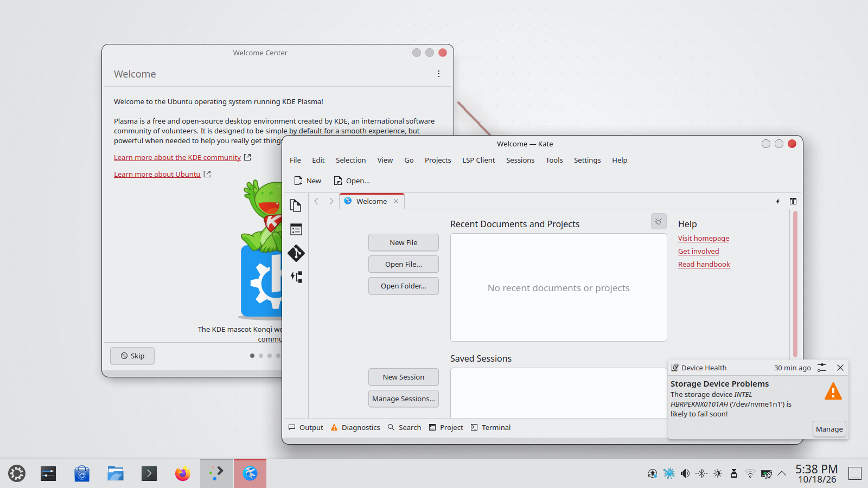Image resolution: width=868 pixels, height=488 pixels.
Task: Open the File menu in Kate
Action: (x=295, y=160)
